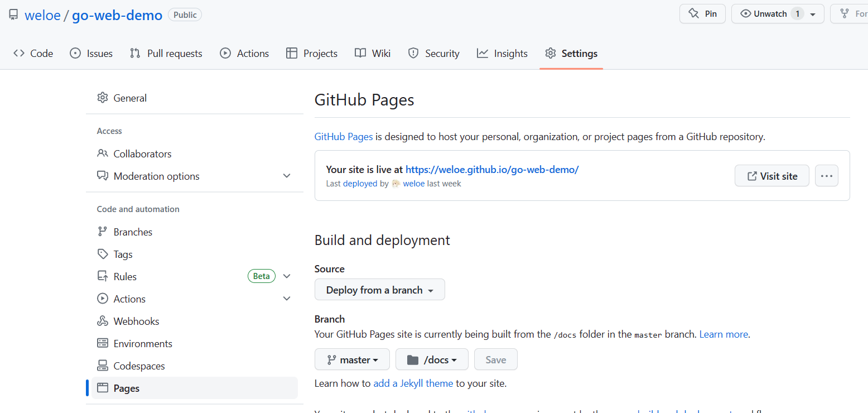The height and width of the screenshot is (413, 868).
Task: Open Codespaces in sidebar
Action: [195, 366]
